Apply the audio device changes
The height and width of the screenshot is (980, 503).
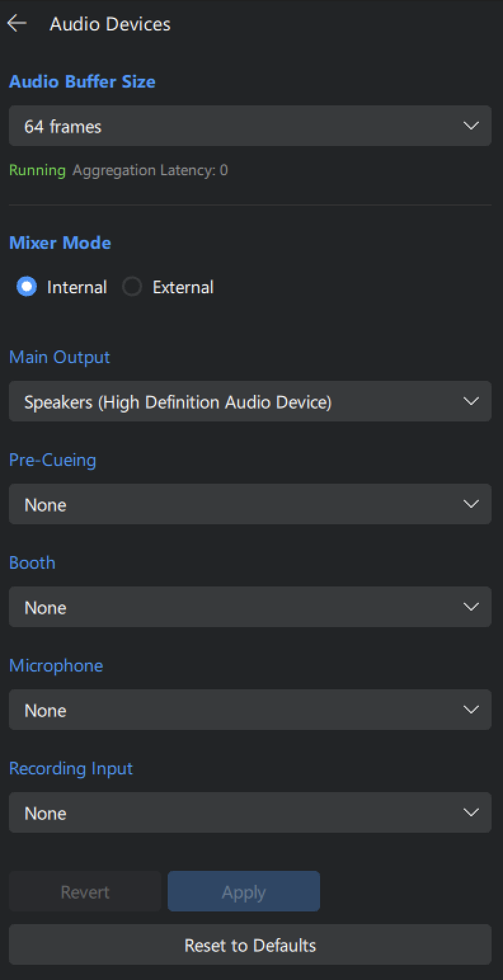243,891
